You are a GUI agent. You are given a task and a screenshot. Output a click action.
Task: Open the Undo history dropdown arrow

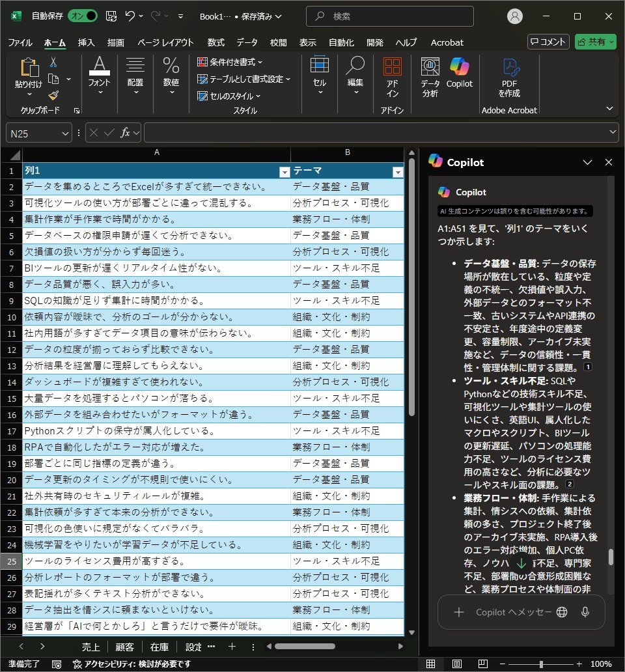141,16
